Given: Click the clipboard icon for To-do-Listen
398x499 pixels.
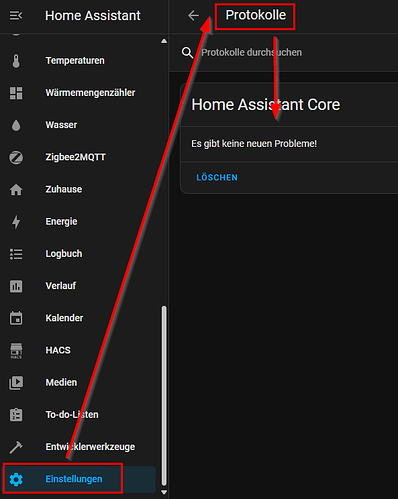Looking at the screenshot, I should click(16, 415).
